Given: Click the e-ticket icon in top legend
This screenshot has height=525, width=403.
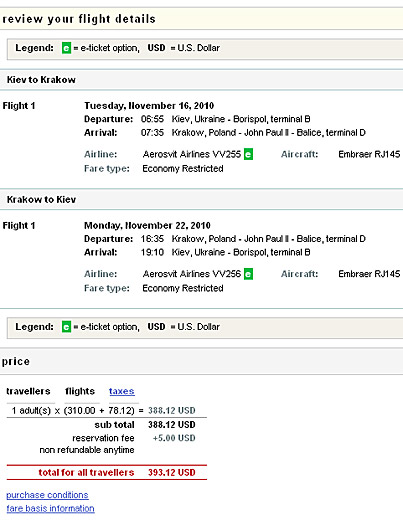Looking at the screenshot, I should [x=66, y=48].
